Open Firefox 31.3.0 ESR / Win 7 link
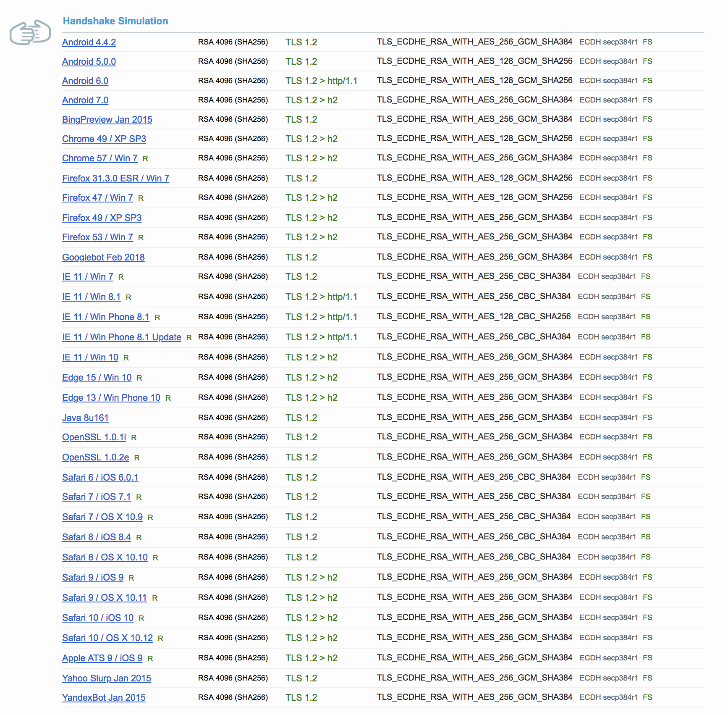 coord(116,178)
